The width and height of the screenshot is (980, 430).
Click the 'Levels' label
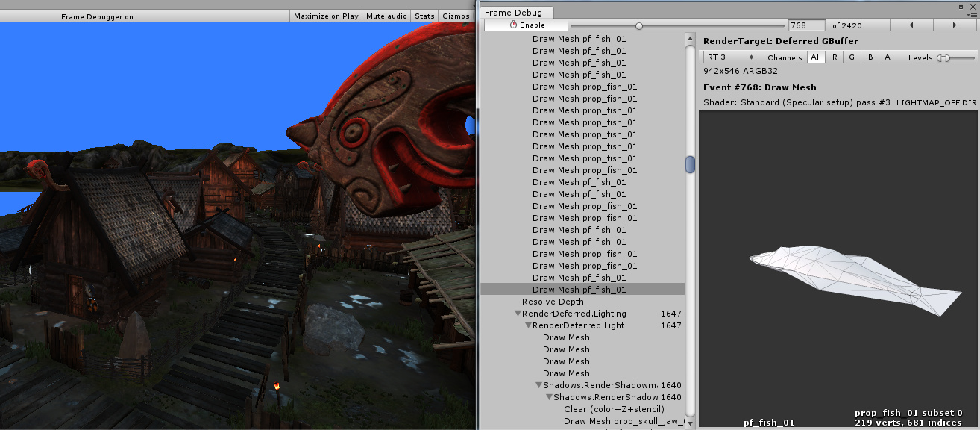920,57
